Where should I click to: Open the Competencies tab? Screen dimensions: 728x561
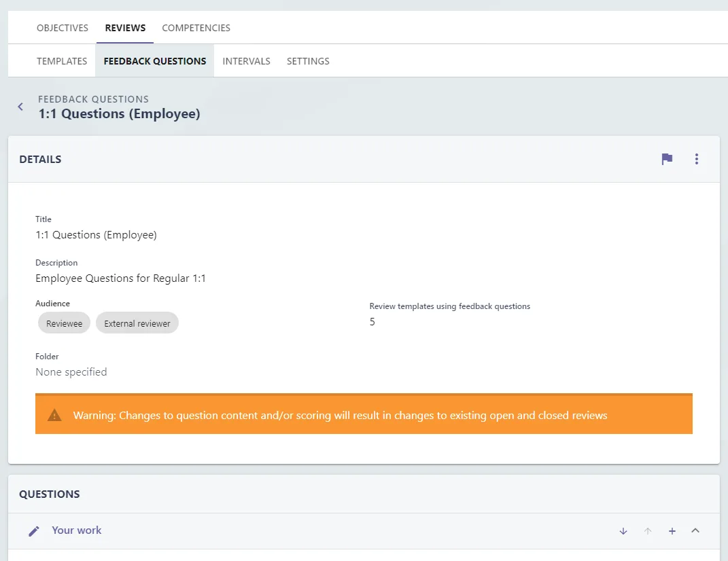(x=196, y=28)
